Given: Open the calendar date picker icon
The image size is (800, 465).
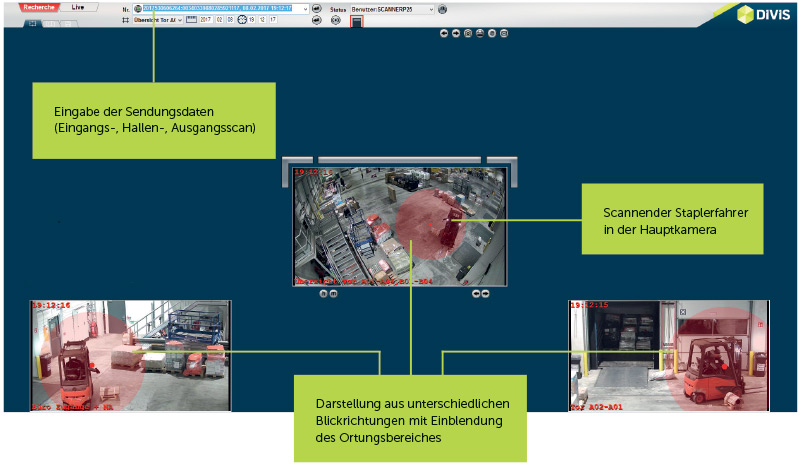Looking at the screenshot, I should (192, 20).
